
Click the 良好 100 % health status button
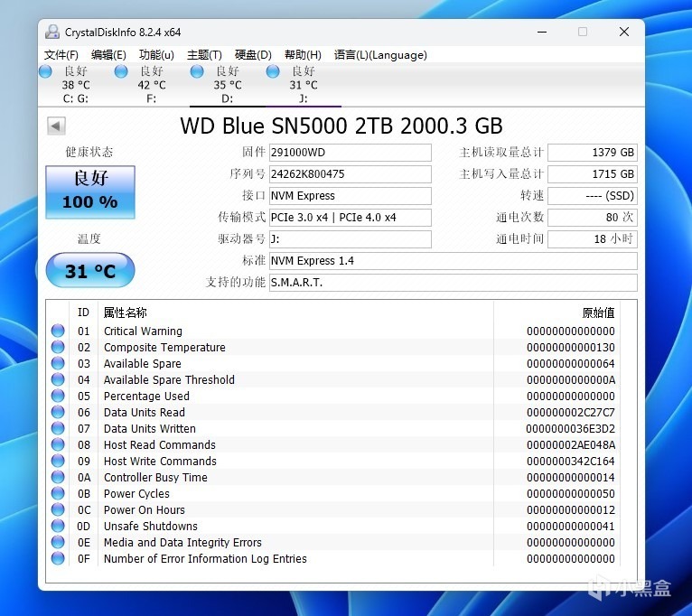point(90,192)
